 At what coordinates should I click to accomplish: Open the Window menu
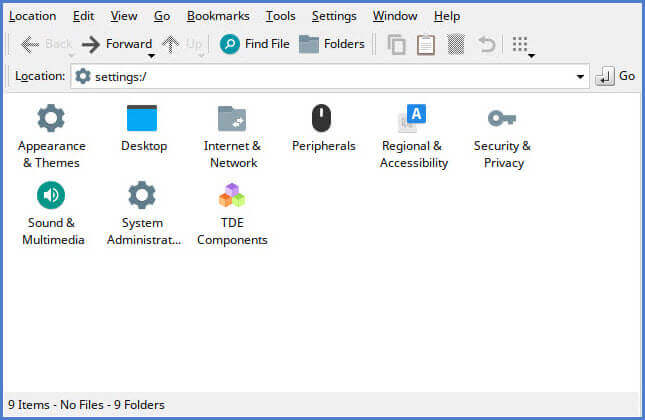point(395,16)
